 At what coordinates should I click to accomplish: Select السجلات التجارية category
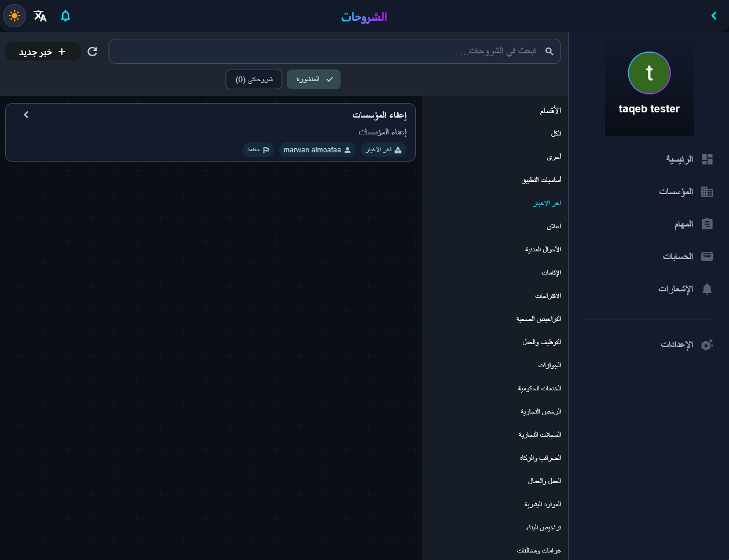[x=540, y=434]
